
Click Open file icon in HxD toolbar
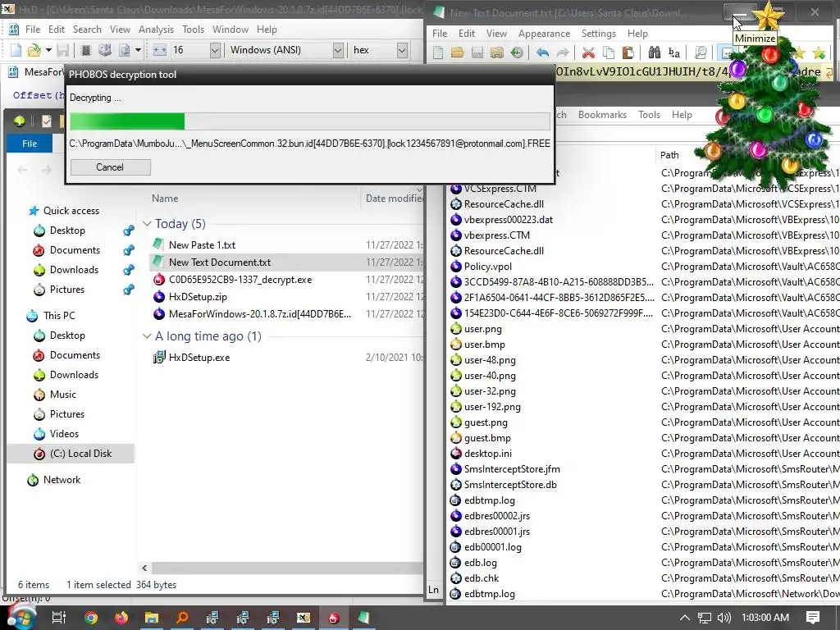click(34, 50)
